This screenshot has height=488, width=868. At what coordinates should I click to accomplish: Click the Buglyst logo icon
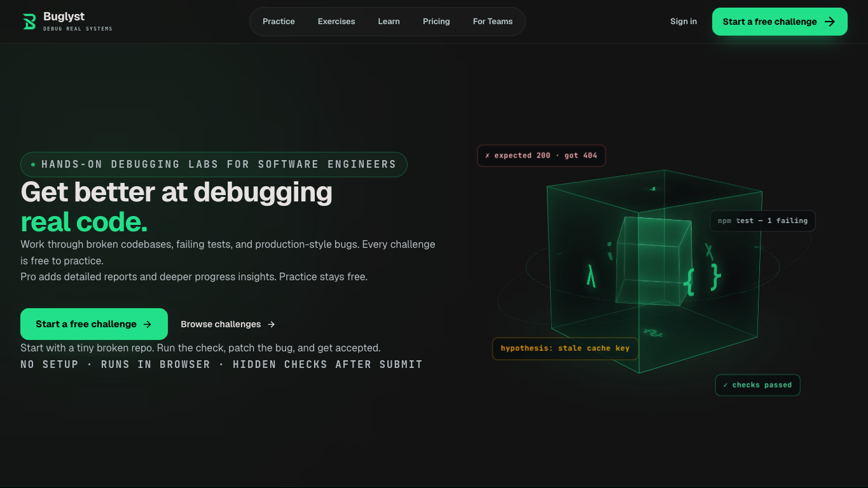coord(29,22)
